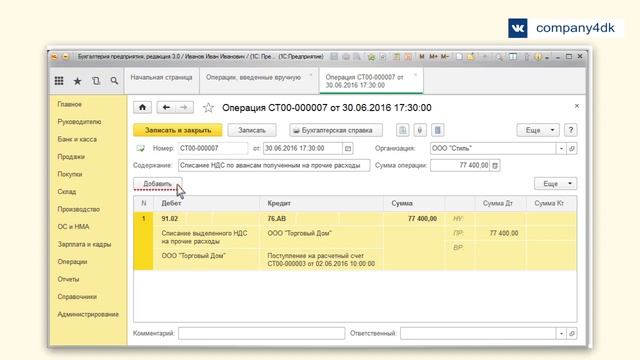Click the M- memory subtract button

click(444, 57)
